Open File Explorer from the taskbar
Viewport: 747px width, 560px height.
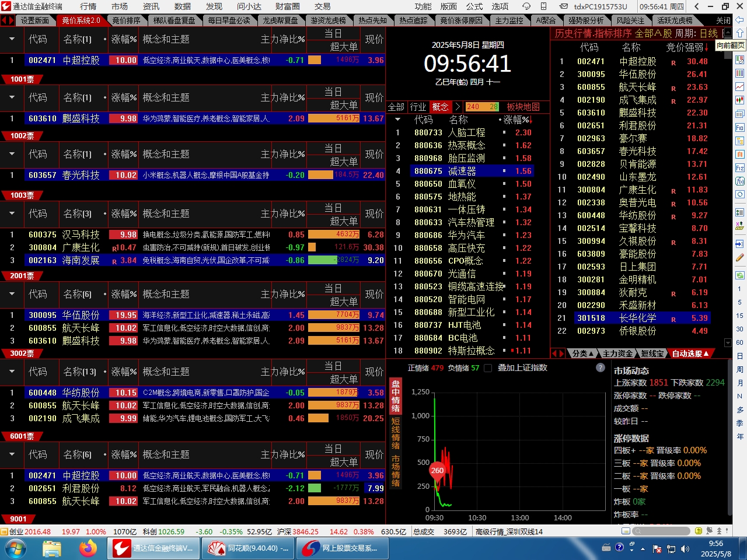click(52, 548)
